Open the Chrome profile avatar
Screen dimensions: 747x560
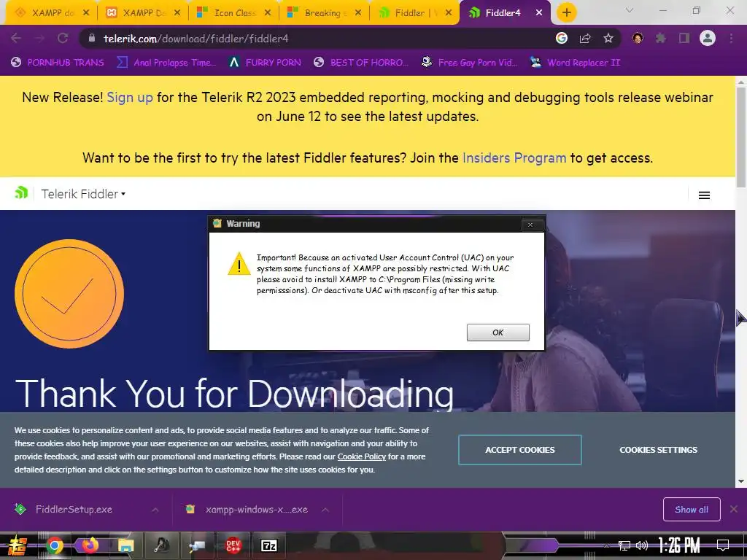708,38
